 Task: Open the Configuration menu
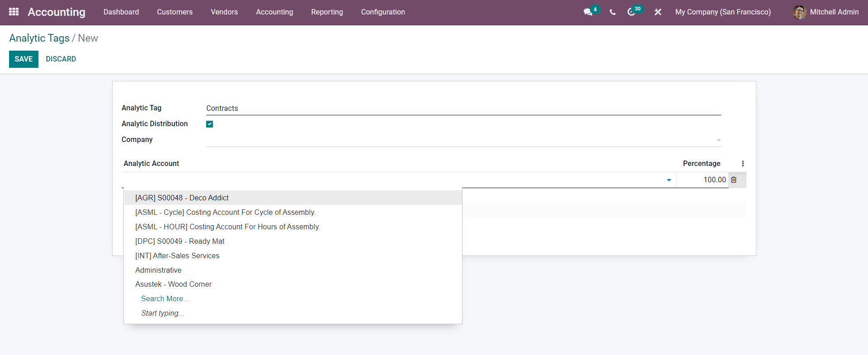pos(383,12)
